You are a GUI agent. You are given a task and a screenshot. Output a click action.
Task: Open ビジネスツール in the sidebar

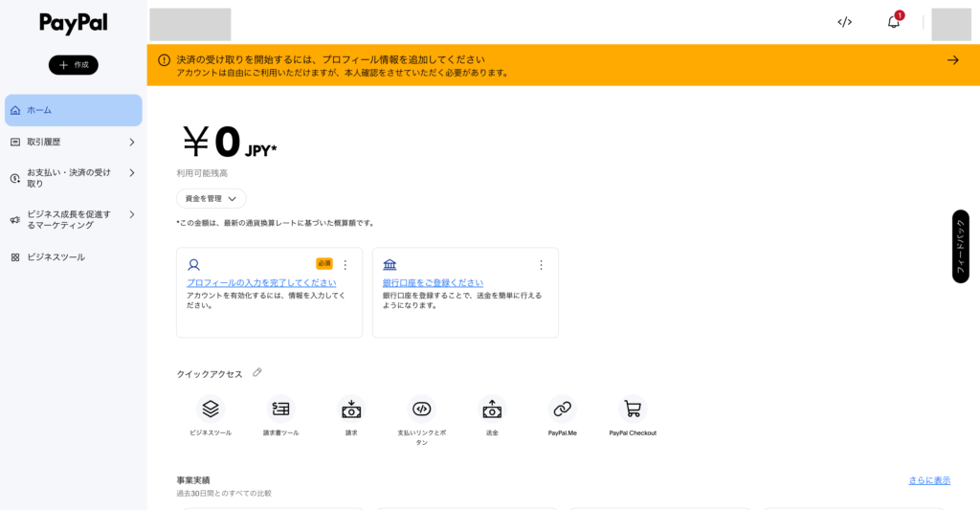(x=56, y=257)
